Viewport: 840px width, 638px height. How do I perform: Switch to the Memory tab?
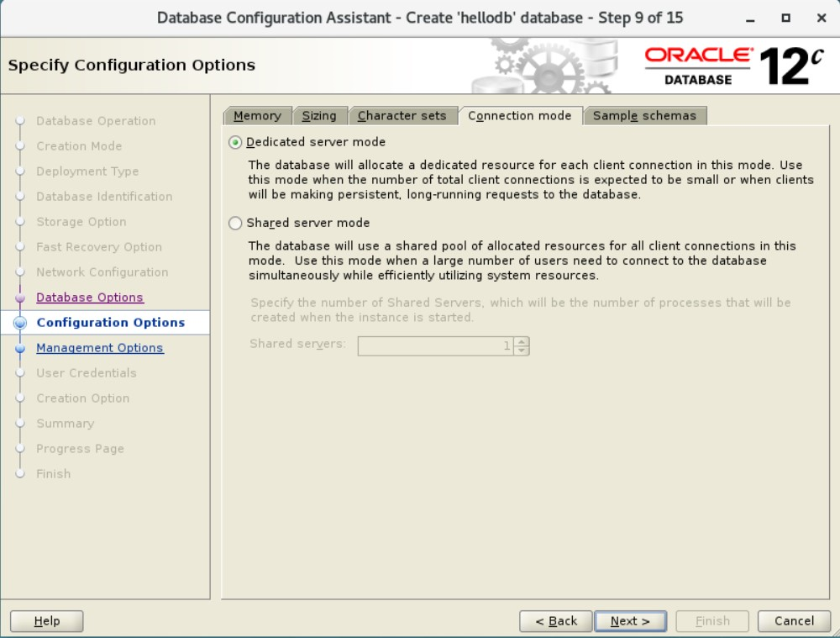(x=257, y=116)
